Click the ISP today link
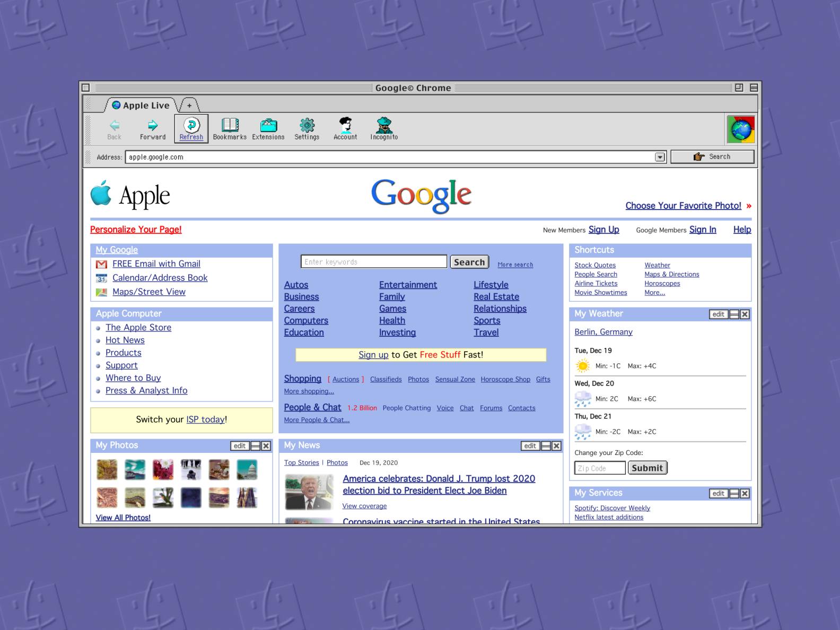This screenshot has height=630, width=840. [205, 419]
